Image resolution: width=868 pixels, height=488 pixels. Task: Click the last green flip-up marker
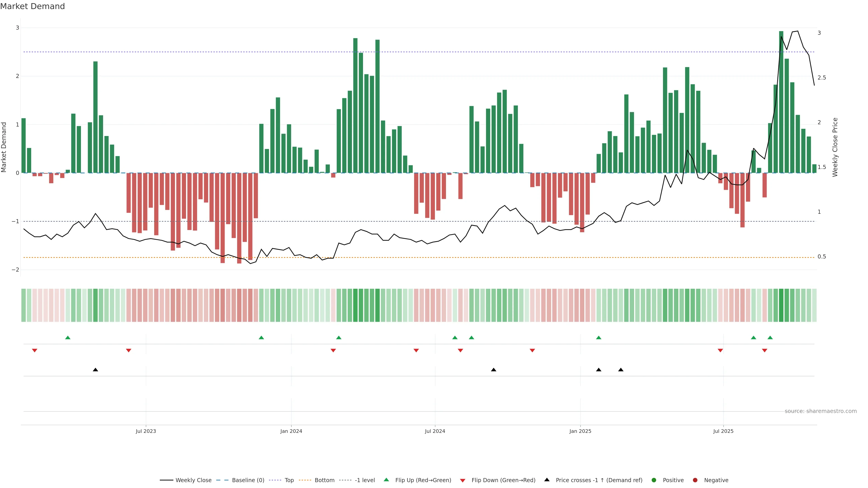pyautogui.click(x=770, y=338)
